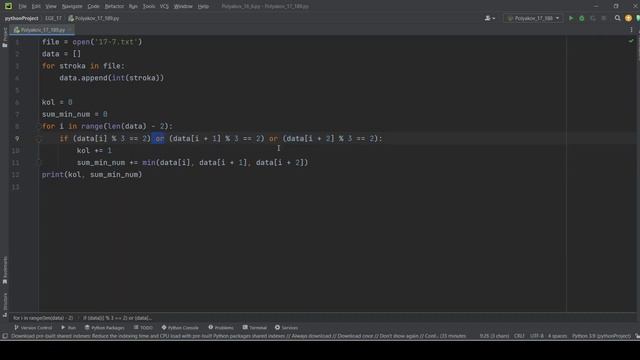The image size is (640, 360).
Task: Click the print(kol, sum_min_num) line
Action: click(x=92, y=175)
